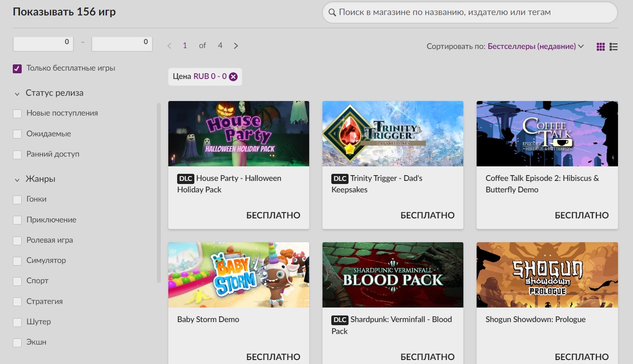Open House Party - Halloween Holiday Pack title
Screen dimensions: 633x364
[x=229, y=184]
